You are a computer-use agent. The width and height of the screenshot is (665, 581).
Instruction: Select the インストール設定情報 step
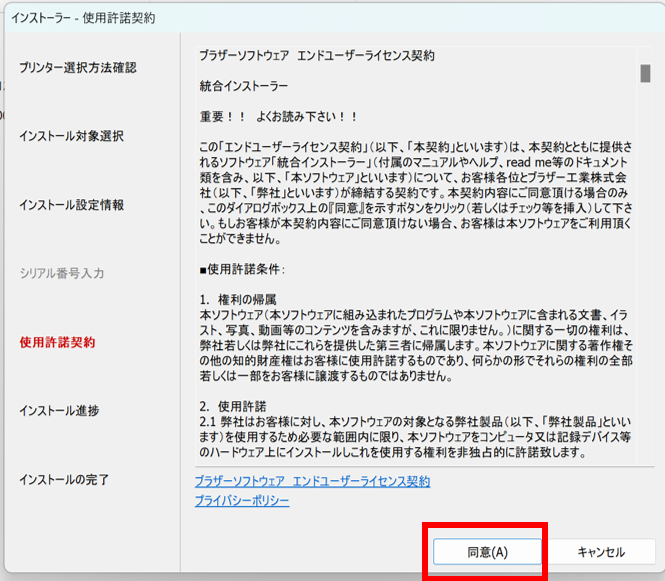(x=71, y=205)
